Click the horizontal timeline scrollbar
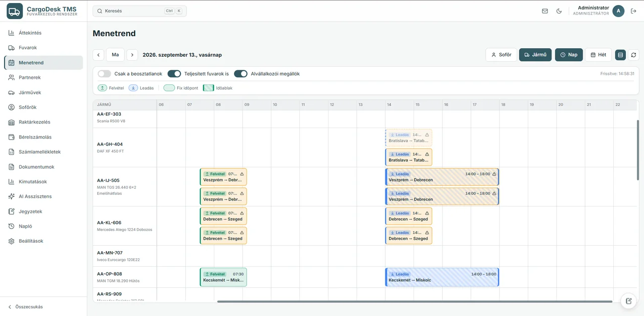Image resolution: width=644 pixels, height=316 pixels. click(415, 301)
